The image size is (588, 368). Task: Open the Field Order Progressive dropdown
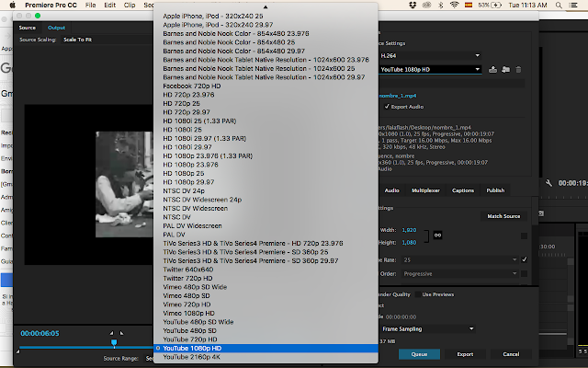pyautogui.click(x=459, y=274)
